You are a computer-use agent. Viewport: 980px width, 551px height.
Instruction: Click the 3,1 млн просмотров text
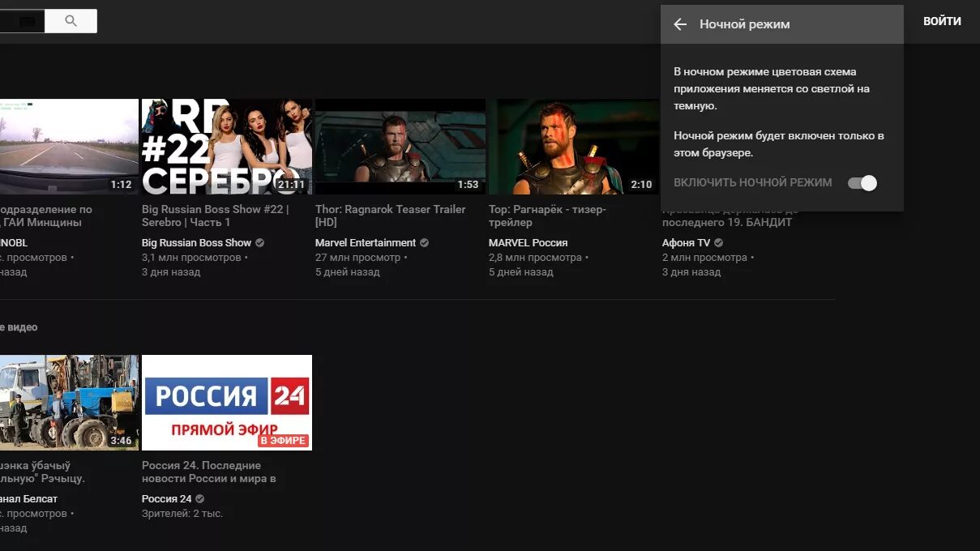(x=191, y=258)
